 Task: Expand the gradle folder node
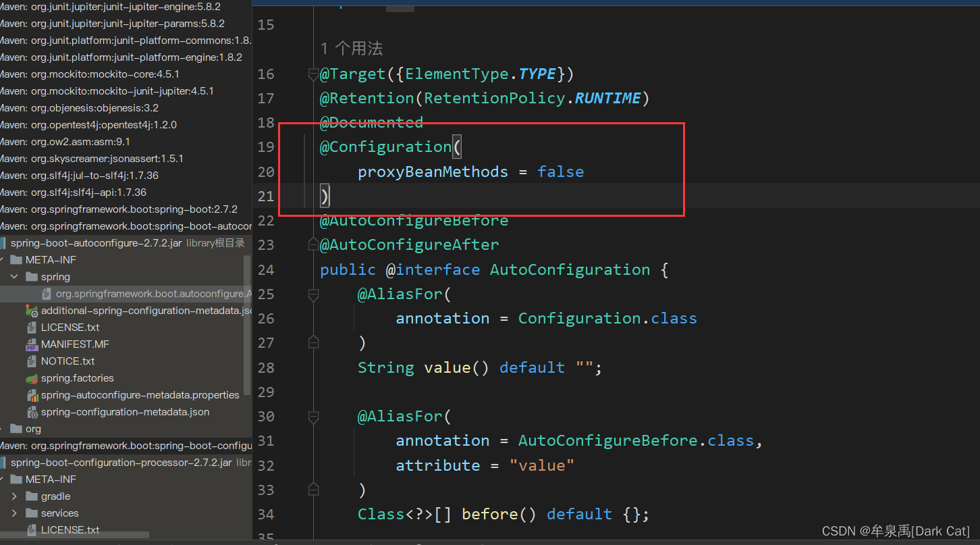[15, 496]
